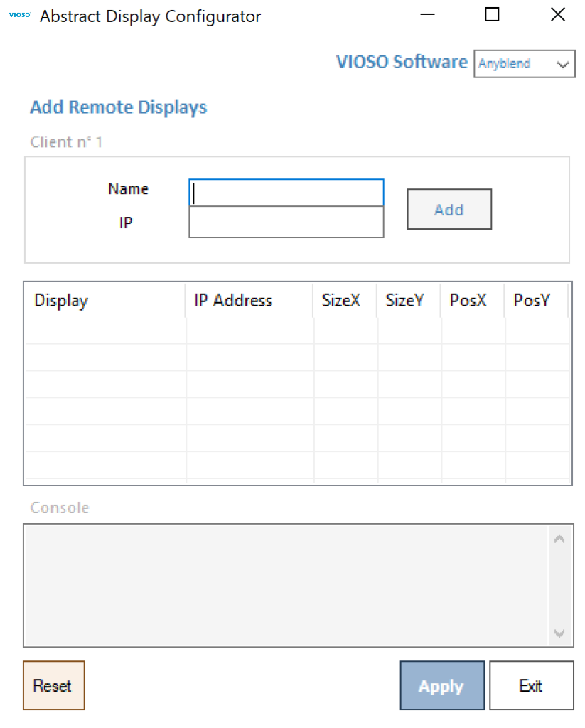The height and width of the screenshot is (728, 585).
Task: Click the VIOSO logo in title bar
Action: (x=19, y=15)
